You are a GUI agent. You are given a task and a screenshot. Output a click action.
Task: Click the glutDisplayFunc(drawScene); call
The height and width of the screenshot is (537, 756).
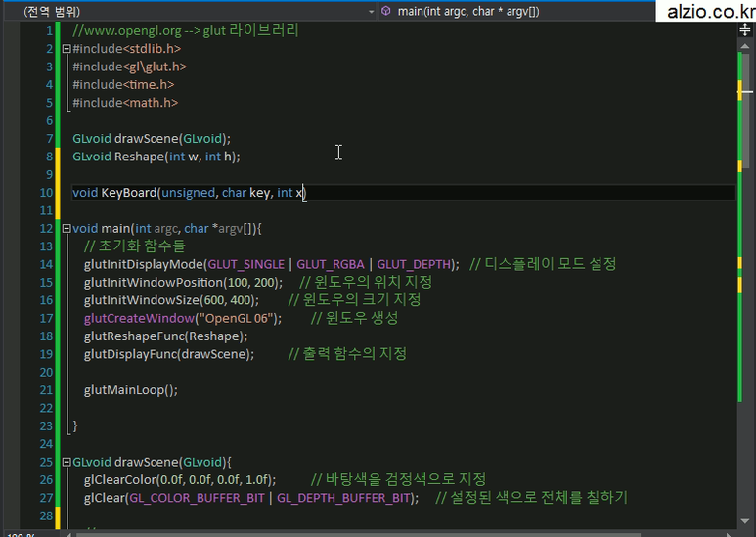[x=169, y=354]
